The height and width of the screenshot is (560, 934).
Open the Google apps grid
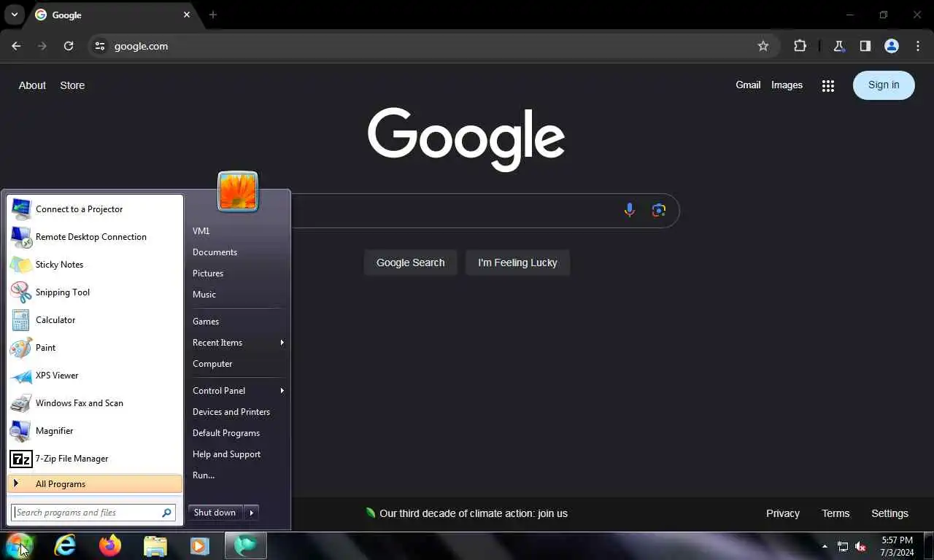pyautogui.click(x=827, y=85)
